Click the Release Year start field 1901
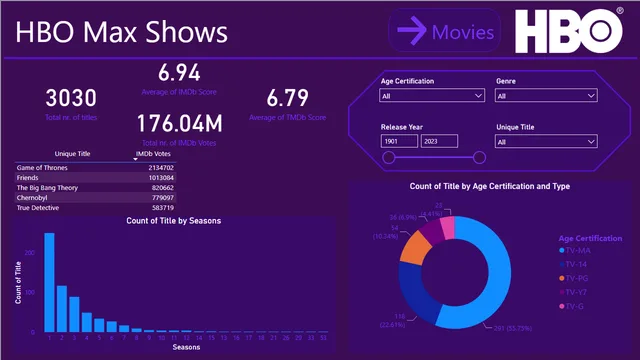 399,141
